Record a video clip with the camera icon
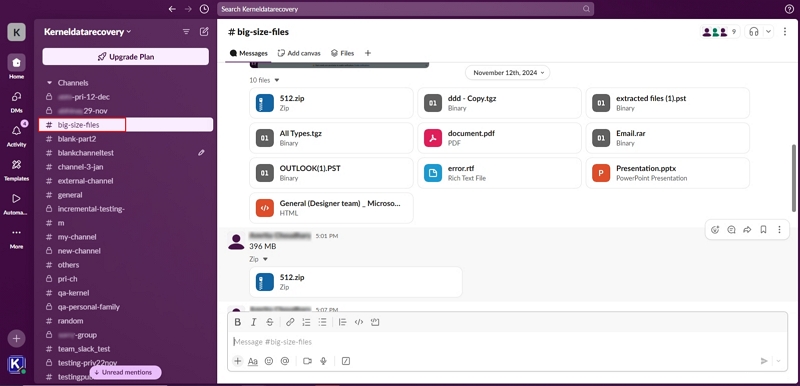800x386 pixels. 307,361
